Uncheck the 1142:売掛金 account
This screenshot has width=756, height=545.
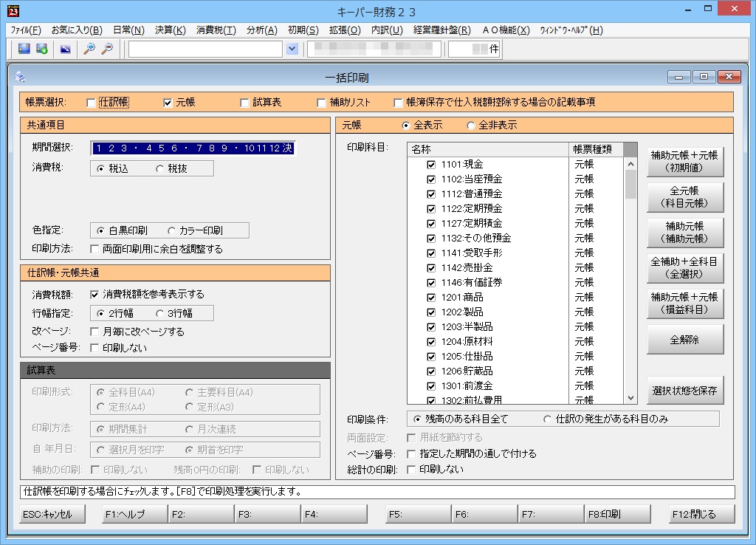tap(431, 268)
